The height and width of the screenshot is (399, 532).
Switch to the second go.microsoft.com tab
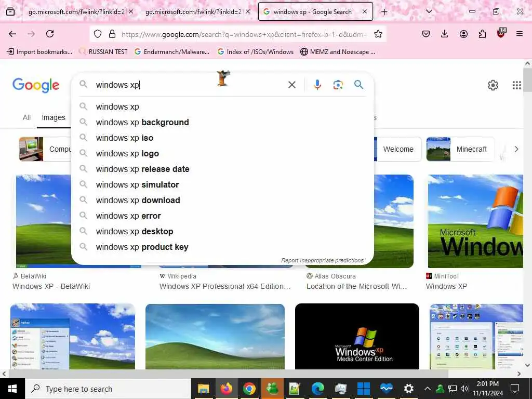coord(193,11)
